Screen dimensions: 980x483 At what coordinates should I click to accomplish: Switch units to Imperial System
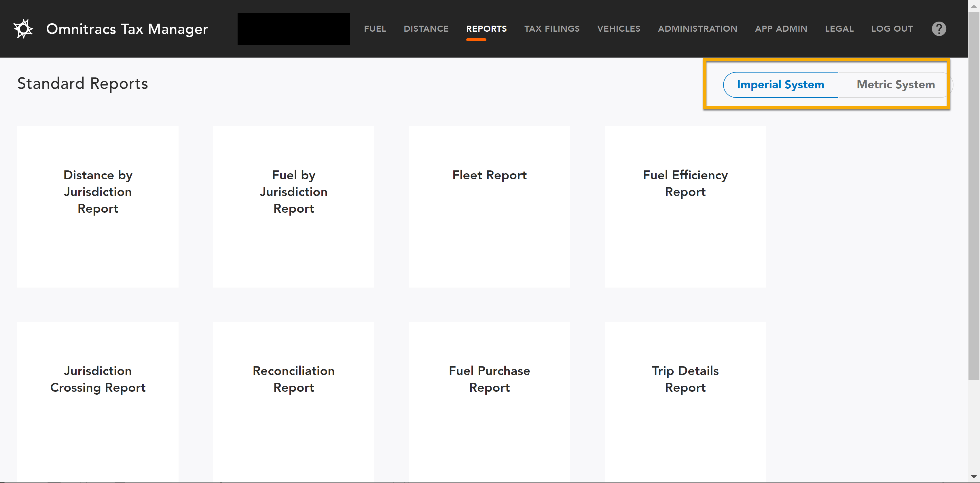780,84
